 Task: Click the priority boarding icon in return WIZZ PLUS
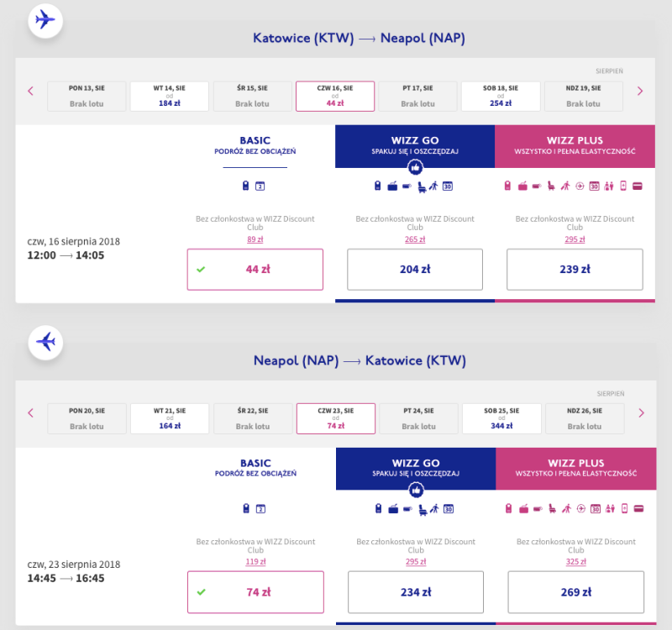click(566, 509)
